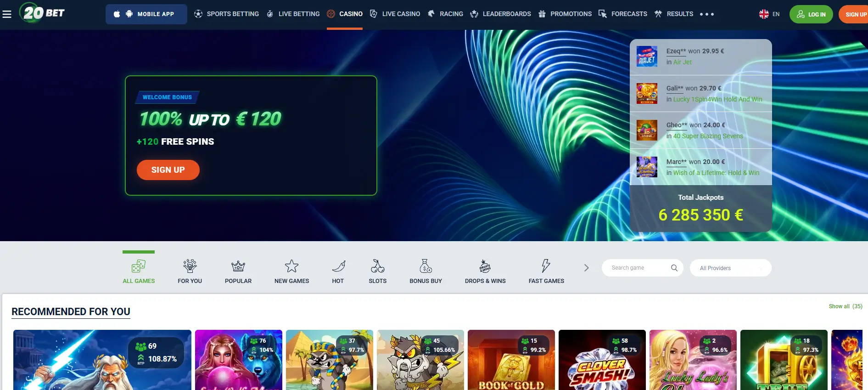868x390 pixels.
Task: Open the Mobile App download button
Action: click(x=146, y=14)
